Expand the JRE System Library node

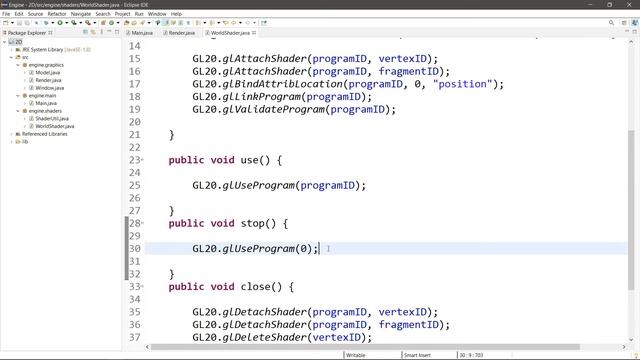11,50
